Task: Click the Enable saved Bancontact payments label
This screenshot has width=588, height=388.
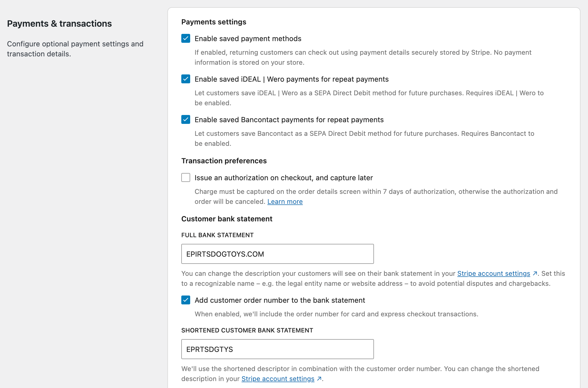Action: pyautogui.click(x=289, y=120)
